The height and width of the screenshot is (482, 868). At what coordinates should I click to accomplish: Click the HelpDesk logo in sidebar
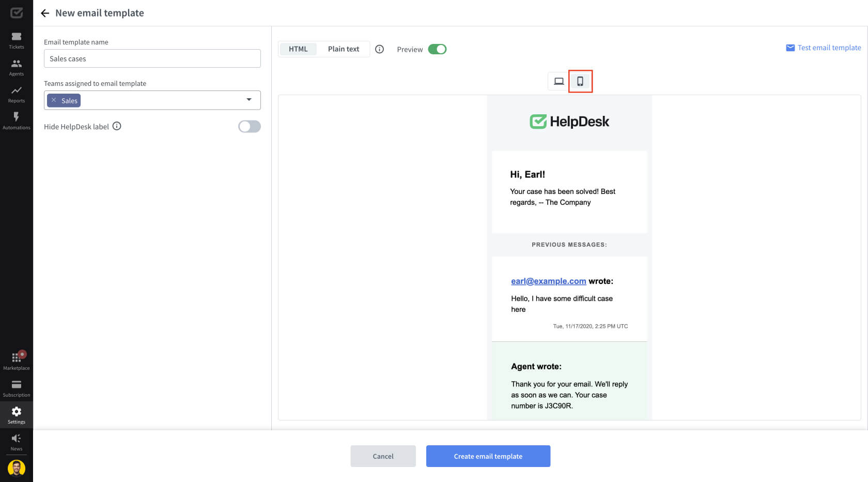coord(17,12)
